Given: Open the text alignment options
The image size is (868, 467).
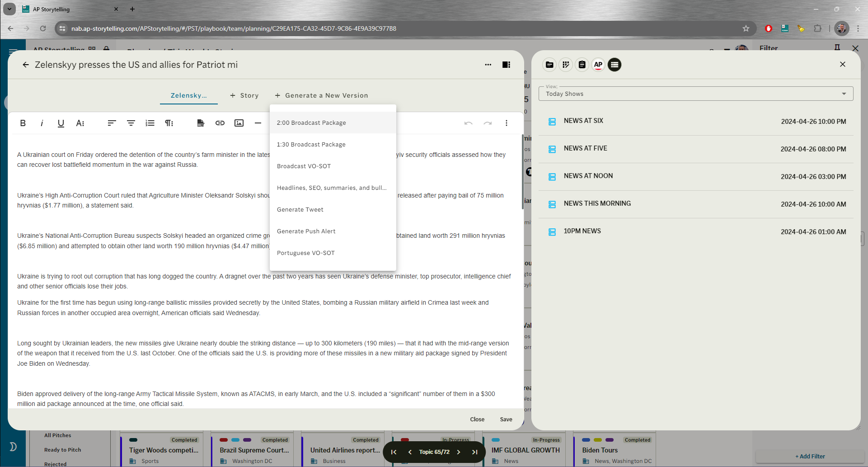Looking at the screenshot, I should click(x=111, y=123).
